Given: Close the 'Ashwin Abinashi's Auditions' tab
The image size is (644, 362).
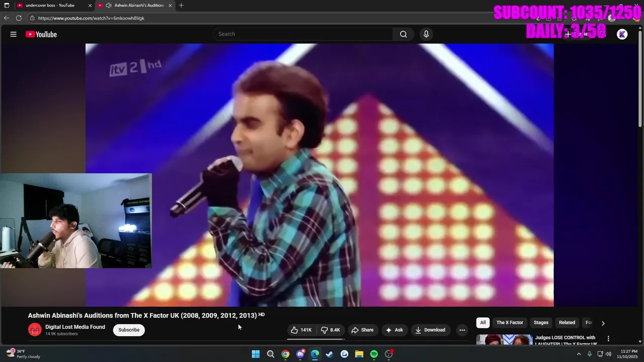Looking at the screenshot, I should pos(170,6).
